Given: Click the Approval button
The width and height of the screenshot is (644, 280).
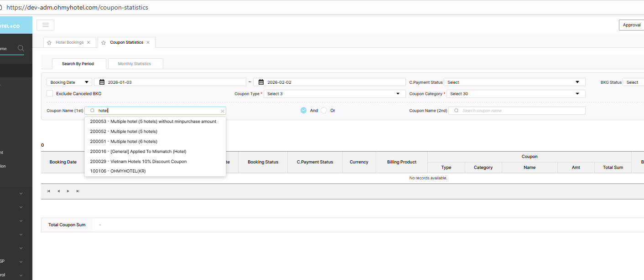Looking at the screenshot, I should [631, 25].
